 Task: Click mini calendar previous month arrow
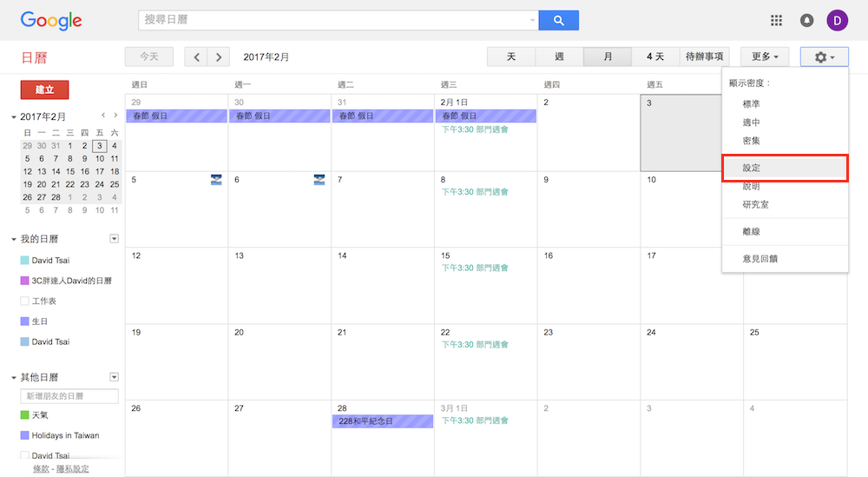pyautogui.click(x=103, y=116)
